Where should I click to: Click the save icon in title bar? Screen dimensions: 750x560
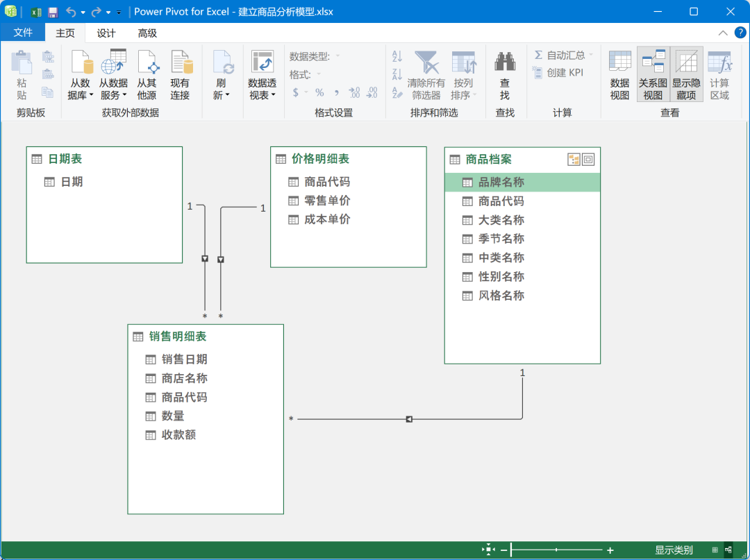tap(53, 12)
